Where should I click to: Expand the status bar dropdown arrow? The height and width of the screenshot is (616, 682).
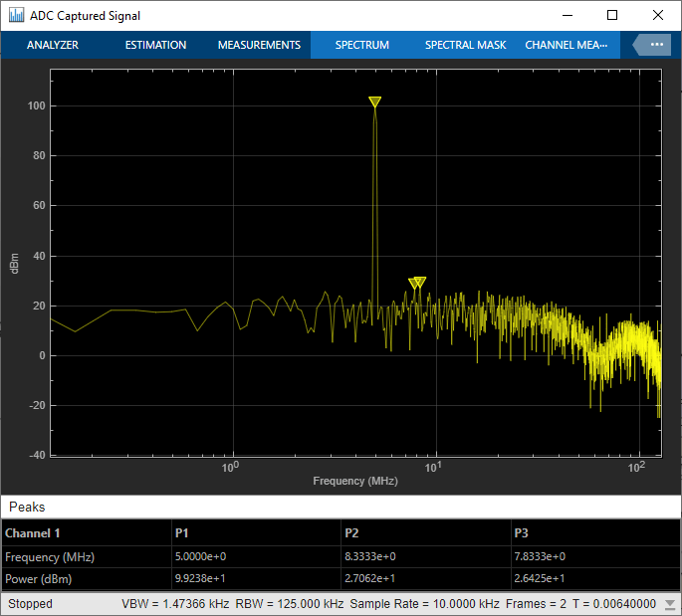pos(670,604)
